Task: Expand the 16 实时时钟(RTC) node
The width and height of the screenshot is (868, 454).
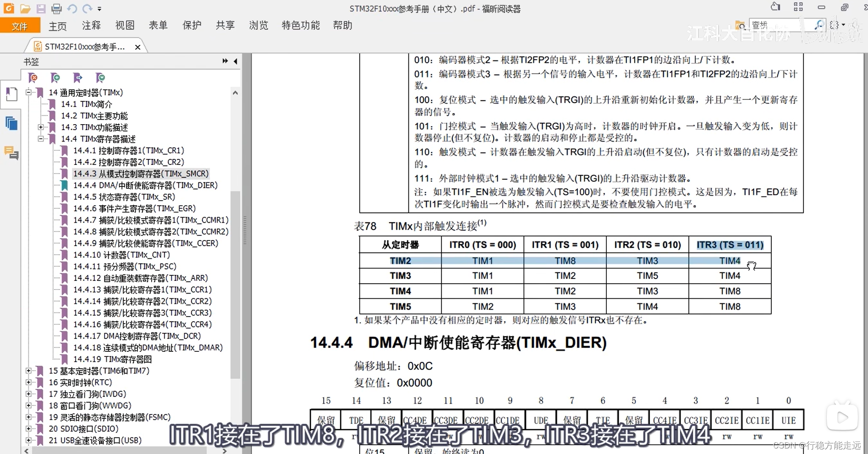Action: (29, 382)
